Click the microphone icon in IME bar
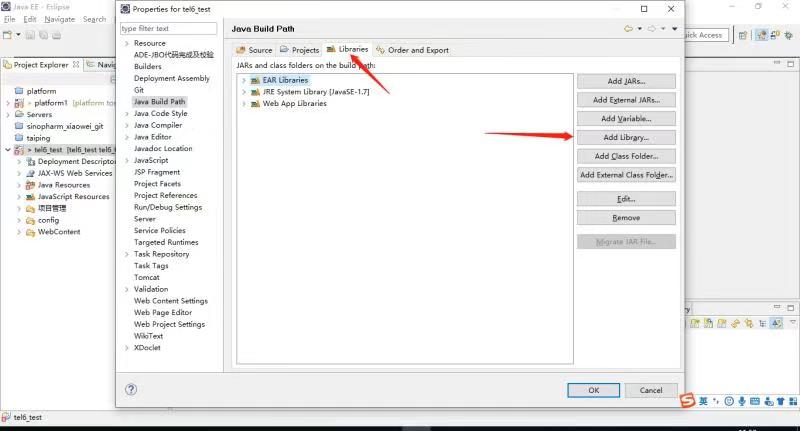Image resolution: width=800 pixels, height=431 pixels. point(742,401)
